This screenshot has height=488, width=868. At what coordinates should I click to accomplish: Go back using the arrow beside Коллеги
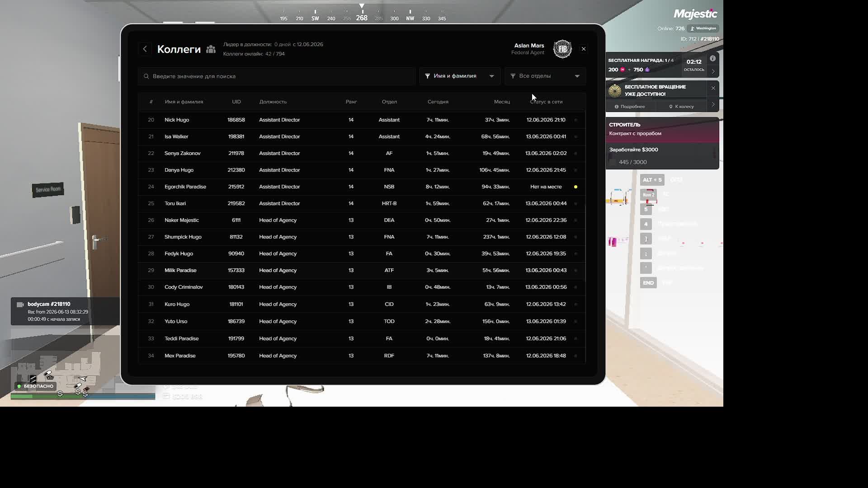pos(145,49)
